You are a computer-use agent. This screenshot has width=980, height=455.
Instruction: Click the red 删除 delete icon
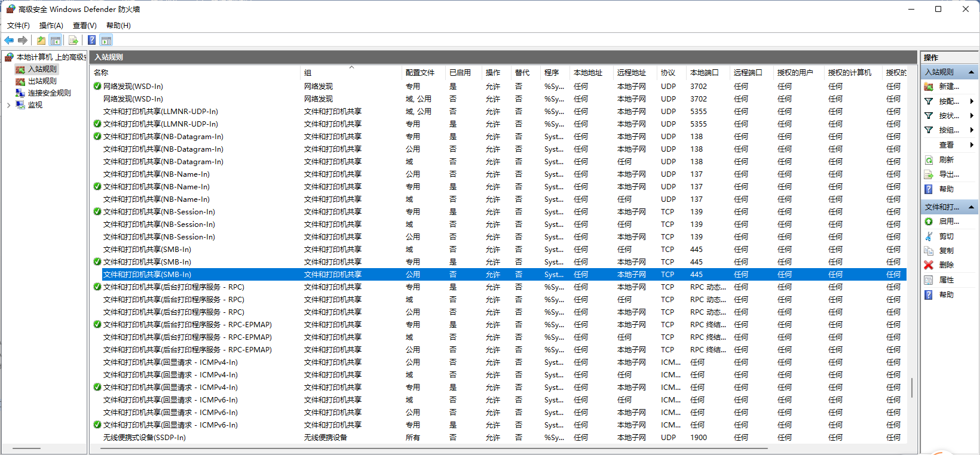pyautogui.click(x=929, y=265)
